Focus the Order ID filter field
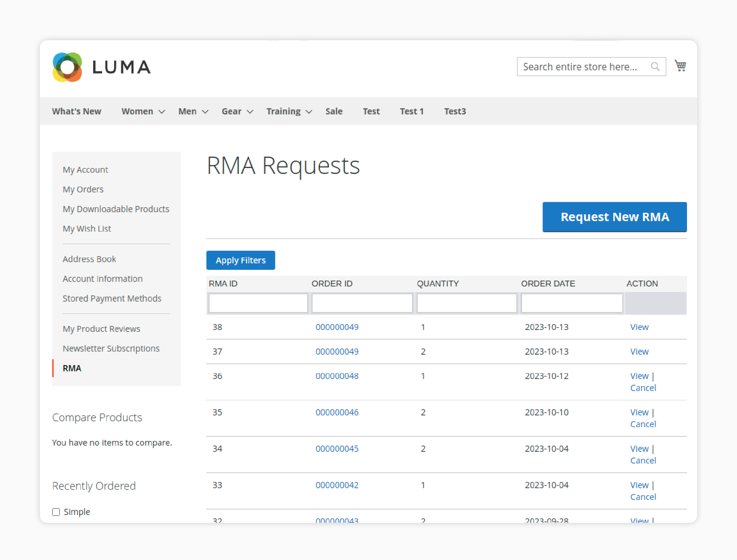This screenshot has height=560, width=737. pyautogui.click(x=362, y=303)
